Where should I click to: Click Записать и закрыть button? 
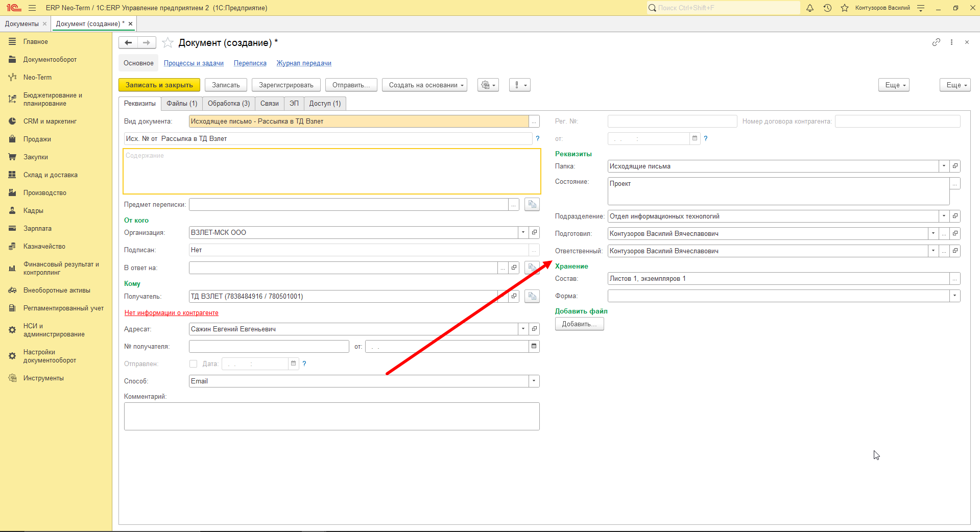click(x=159, y=85)
